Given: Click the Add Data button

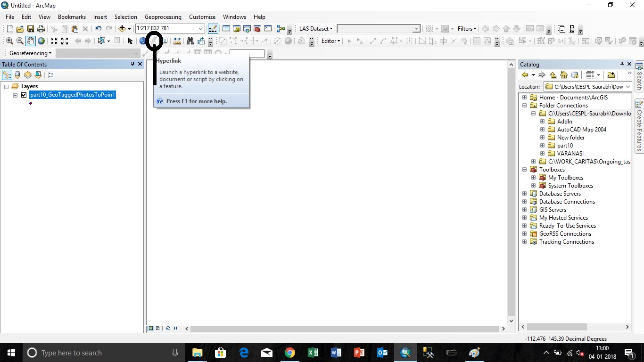Looking at the screenshot, I should (x=122, y=29).
